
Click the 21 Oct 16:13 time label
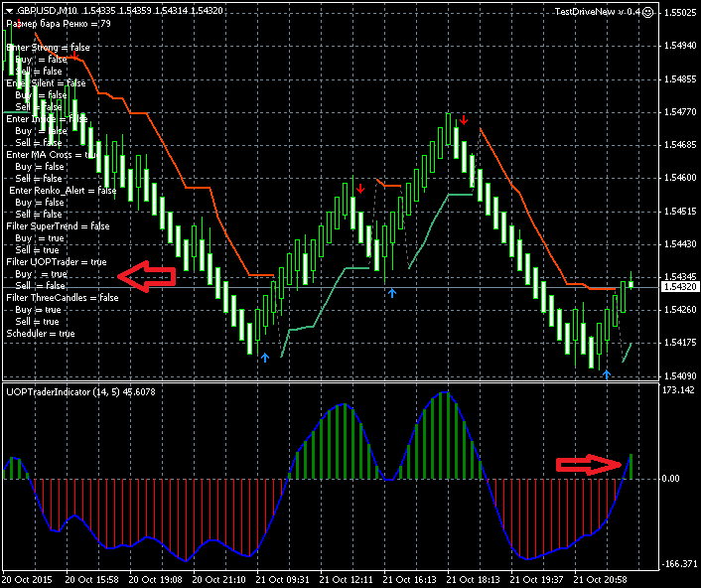[409, 580]
